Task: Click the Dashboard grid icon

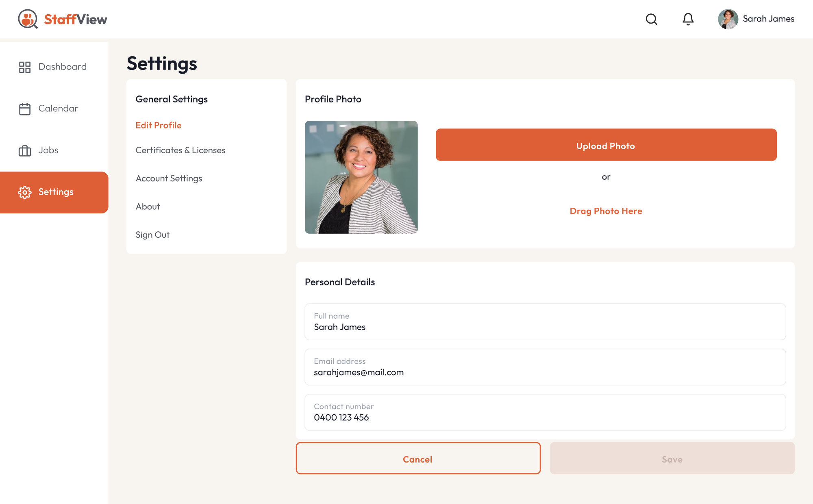Action: tap(25, 67)
